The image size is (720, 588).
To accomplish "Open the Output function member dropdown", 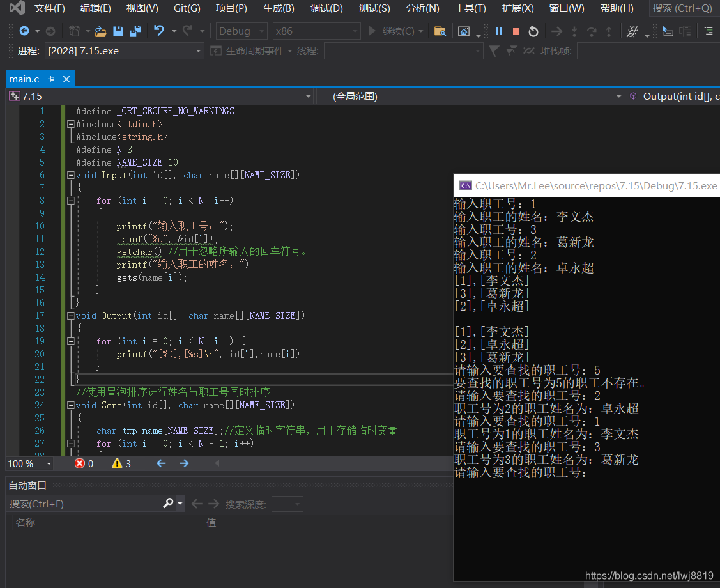I will pyautogui.click(x=673, y=96).
